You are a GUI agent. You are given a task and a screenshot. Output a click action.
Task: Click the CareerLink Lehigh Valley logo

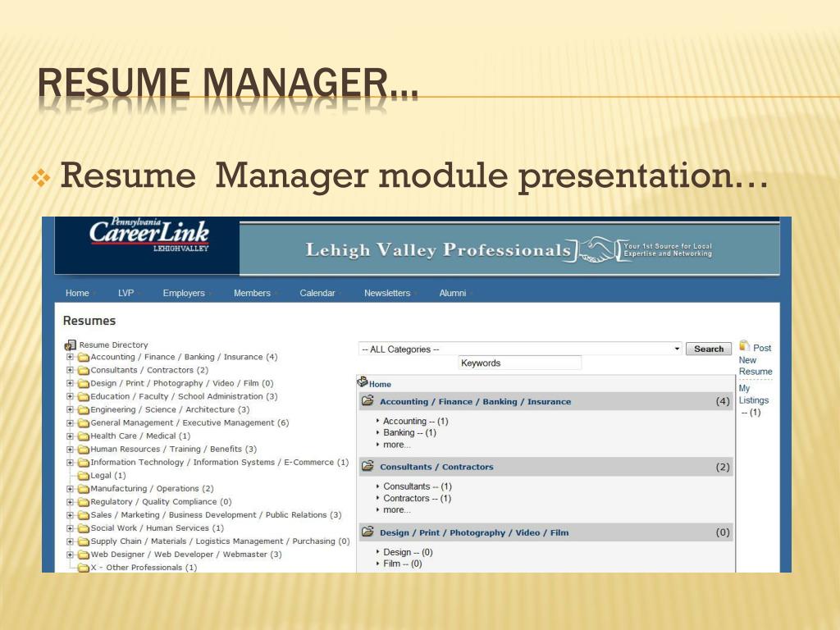pos(149,235)
